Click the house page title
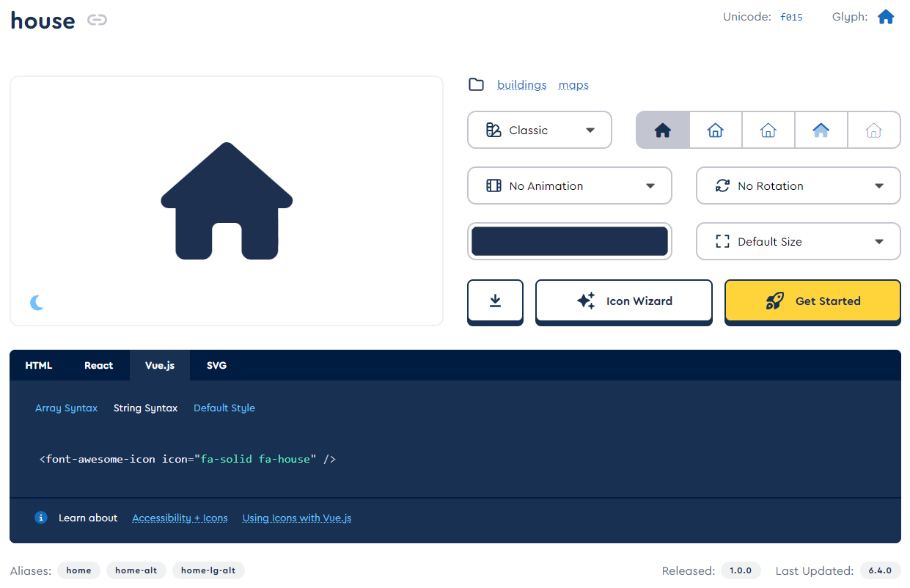Screen dimensions: 910x588 click(43, 20)
